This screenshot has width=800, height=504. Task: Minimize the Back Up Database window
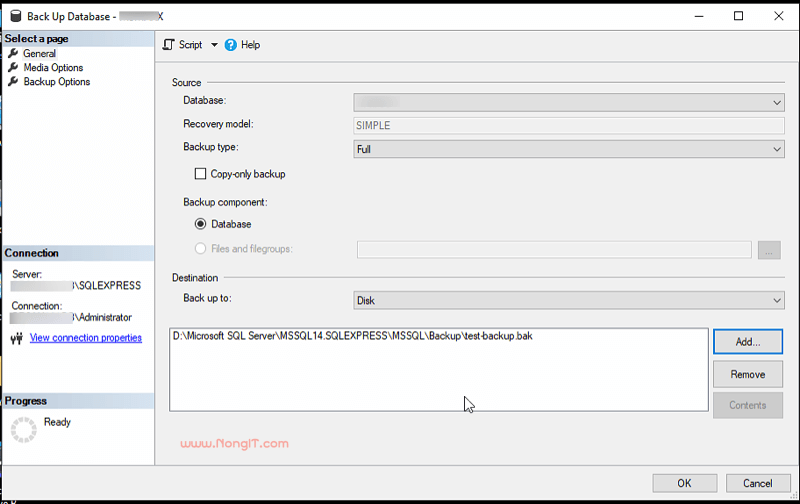click(x=699, y=16)
